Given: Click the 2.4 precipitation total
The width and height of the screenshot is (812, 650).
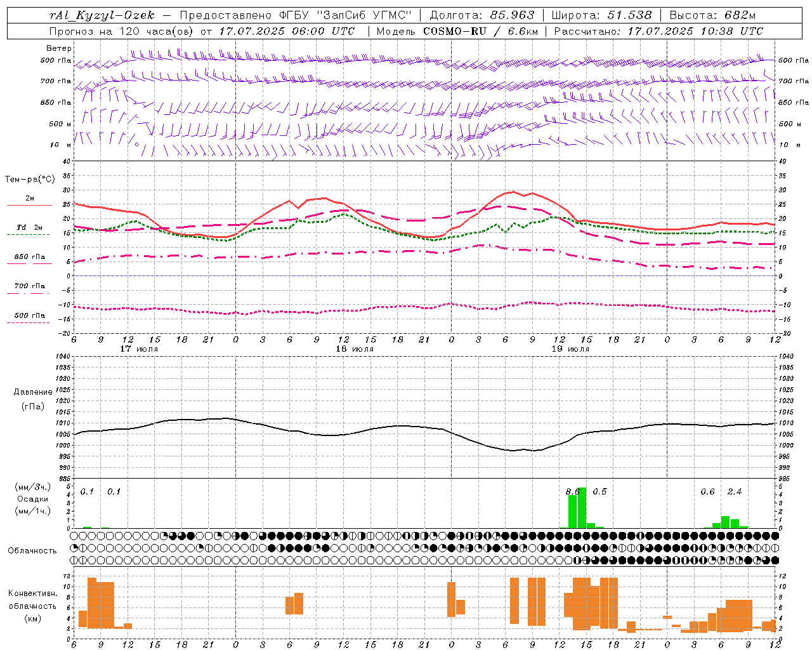Looking at the screenshot, I should (x=735, y=492).
